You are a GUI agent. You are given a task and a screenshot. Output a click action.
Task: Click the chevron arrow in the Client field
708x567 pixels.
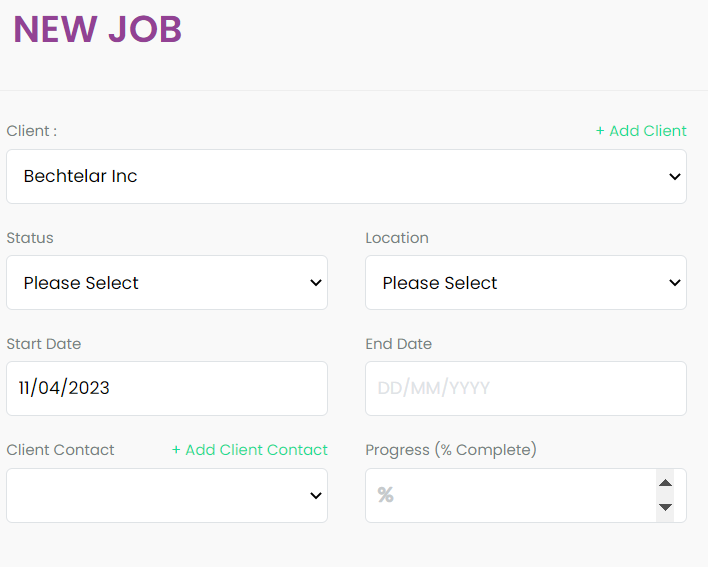675,177
